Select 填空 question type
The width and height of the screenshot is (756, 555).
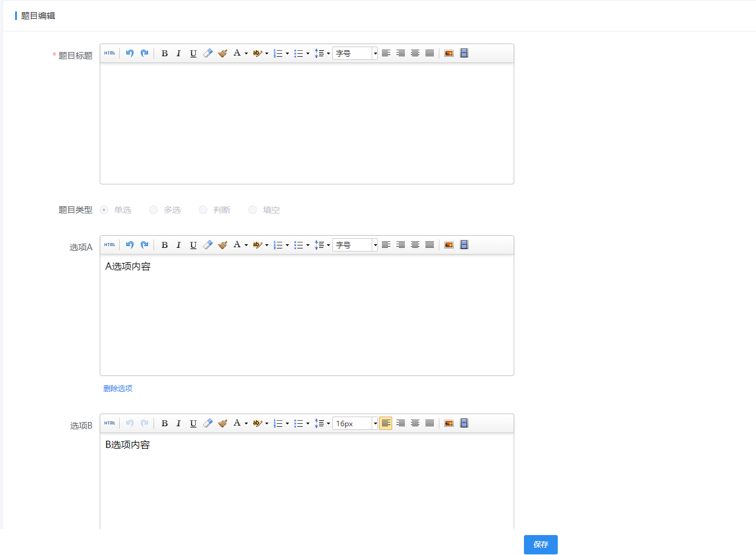point(253,210)
